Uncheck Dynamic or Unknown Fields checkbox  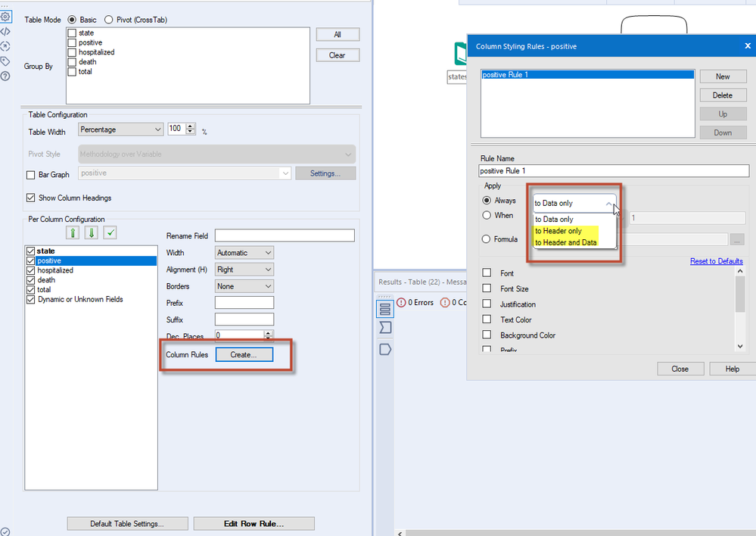click(x=30, y=299)
